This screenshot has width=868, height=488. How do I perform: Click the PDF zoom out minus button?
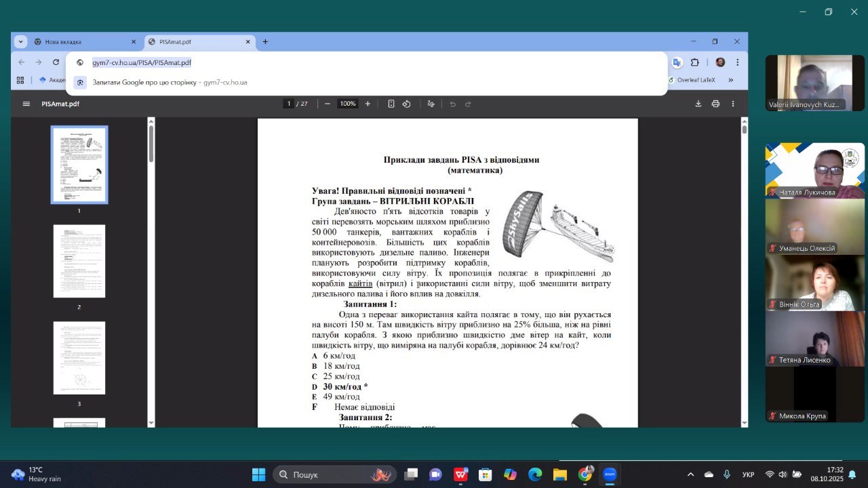(x=328, y=104)
